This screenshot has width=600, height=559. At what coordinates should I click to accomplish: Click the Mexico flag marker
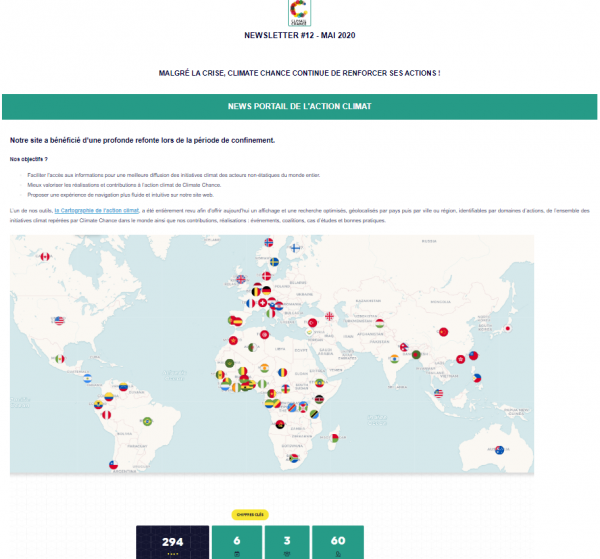(60, 359)
